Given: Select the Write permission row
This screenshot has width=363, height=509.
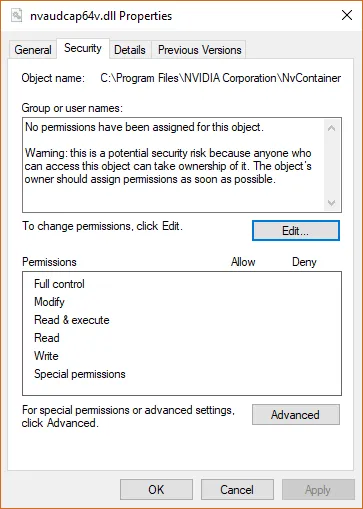Looking at the screenshot, I should [x=182, y=356].
